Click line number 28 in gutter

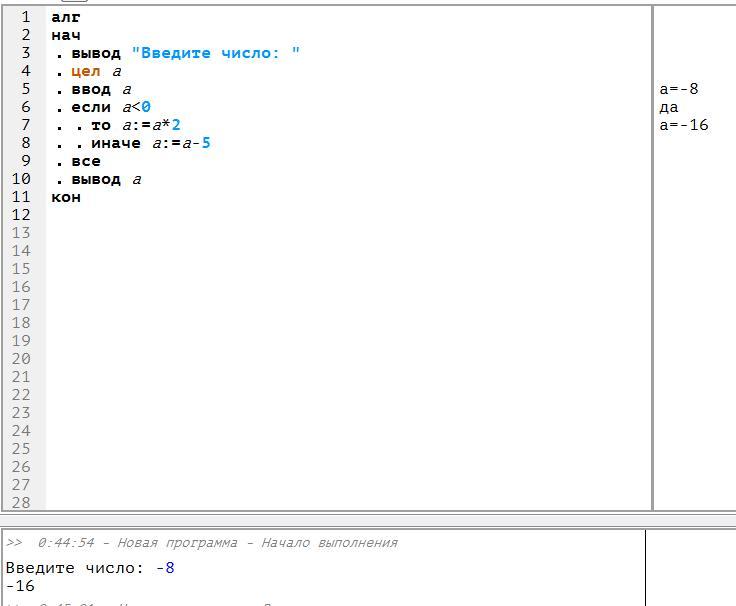coord(21,502)
